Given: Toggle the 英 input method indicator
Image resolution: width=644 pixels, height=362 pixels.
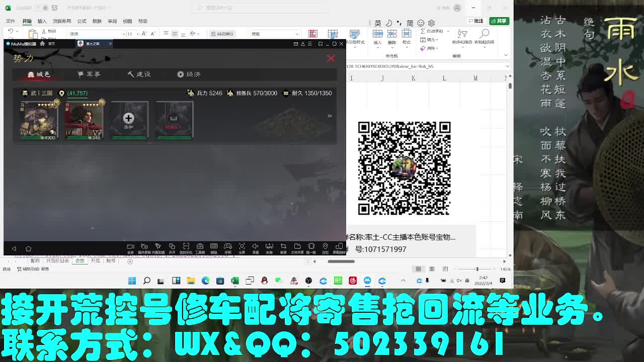Looking at the screenshot, I should coord(378,23).
